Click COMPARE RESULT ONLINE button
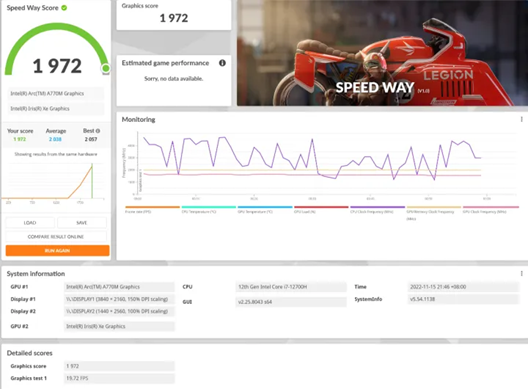This screenshot has width=528, height=389. [56, 237]
